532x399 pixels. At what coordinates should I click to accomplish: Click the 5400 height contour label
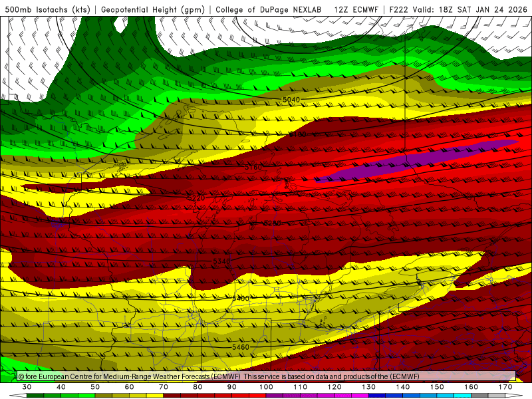(x=241, y=299)
